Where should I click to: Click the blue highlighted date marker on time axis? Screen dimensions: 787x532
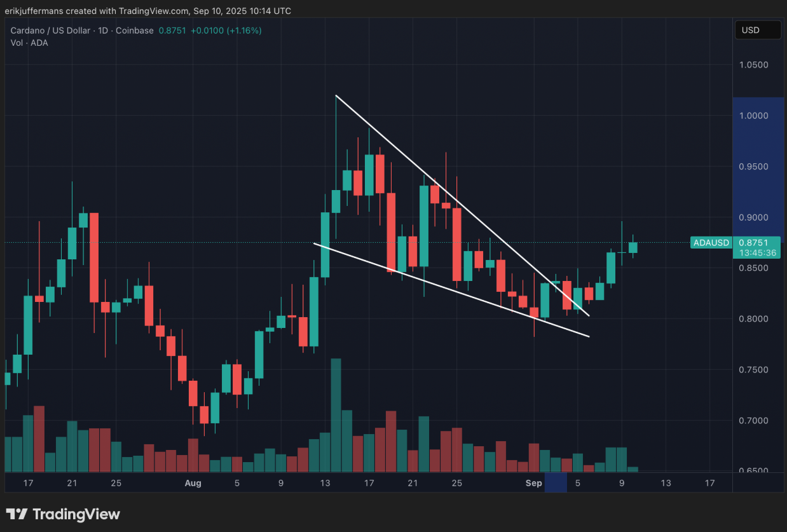tap(556, 483)
